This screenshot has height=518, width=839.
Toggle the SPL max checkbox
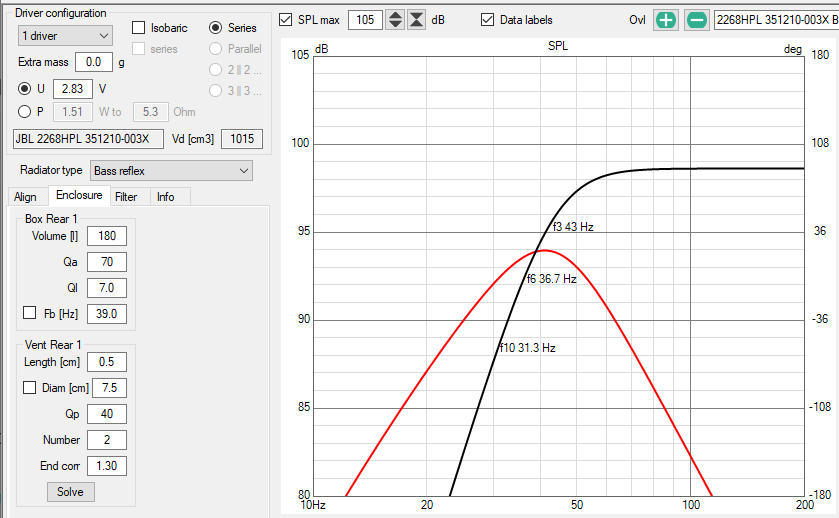point(286,20)
